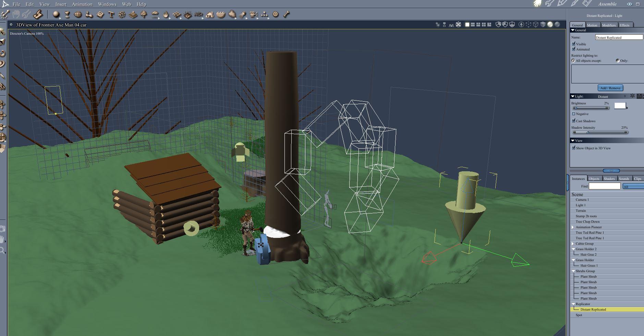The image size is (644, 336).
Task: Insert a spot light from toolbar
Action: (x=243, y=14)
